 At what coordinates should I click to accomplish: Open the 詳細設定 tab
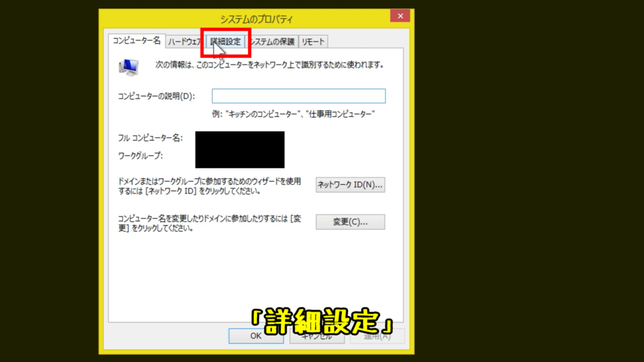226,41
